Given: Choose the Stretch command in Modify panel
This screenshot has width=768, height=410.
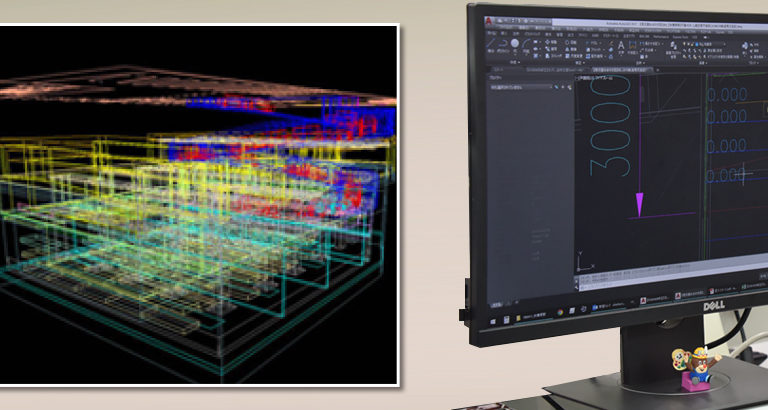Looking at the screenshot, I should (553, 56).
